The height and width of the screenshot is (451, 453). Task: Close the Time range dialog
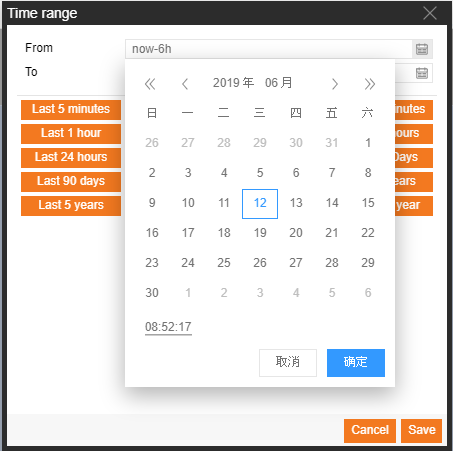click(x=430, y=13)
